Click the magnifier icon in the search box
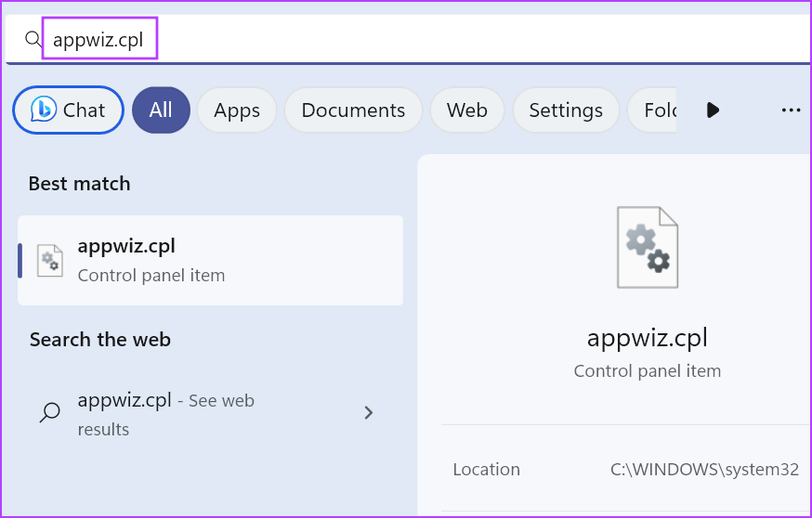 click(33, 39)
